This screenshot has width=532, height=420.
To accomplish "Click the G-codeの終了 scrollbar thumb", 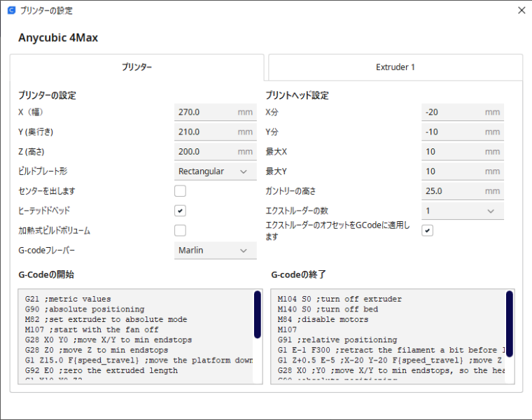I will click(x=510, y=324).
